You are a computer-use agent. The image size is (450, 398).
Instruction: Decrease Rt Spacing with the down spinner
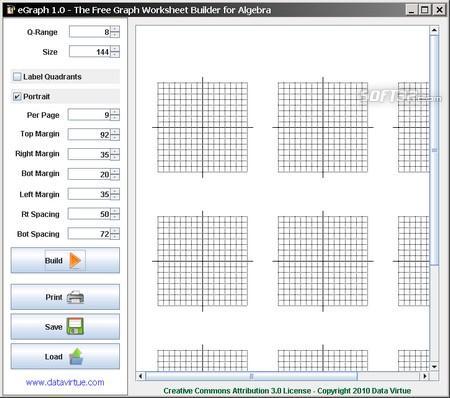(115, 216)
